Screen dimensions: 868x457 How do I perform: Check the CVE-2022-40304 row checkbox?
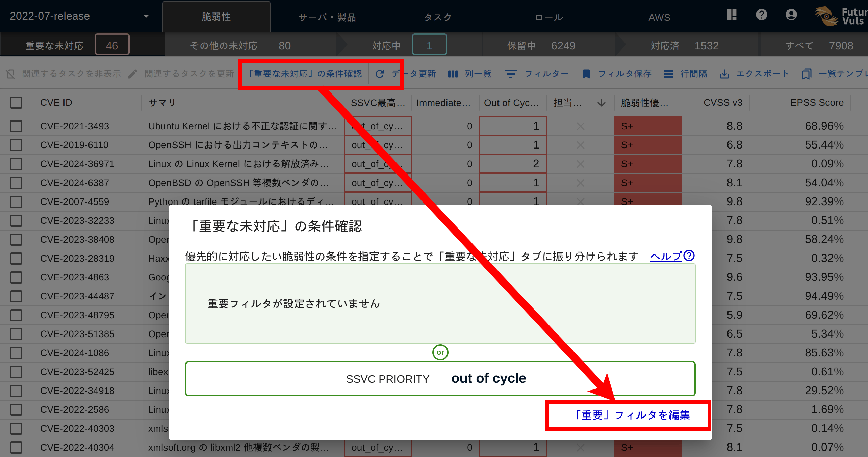16,448
